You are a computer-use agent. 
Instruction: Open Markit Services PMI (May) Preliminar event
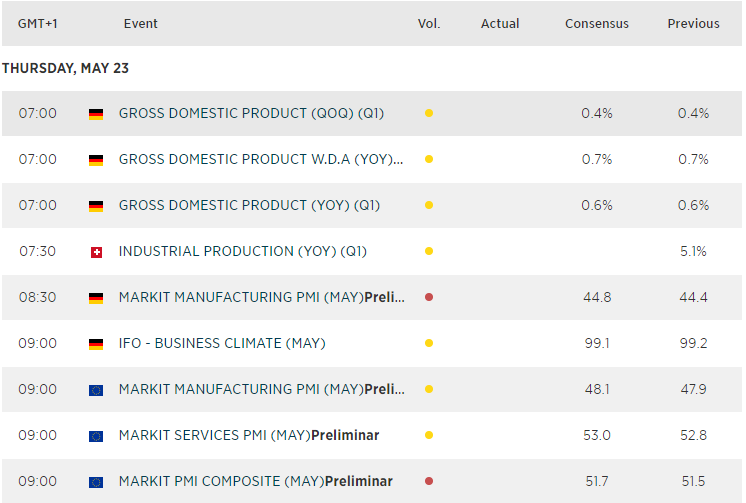(248, 436)
